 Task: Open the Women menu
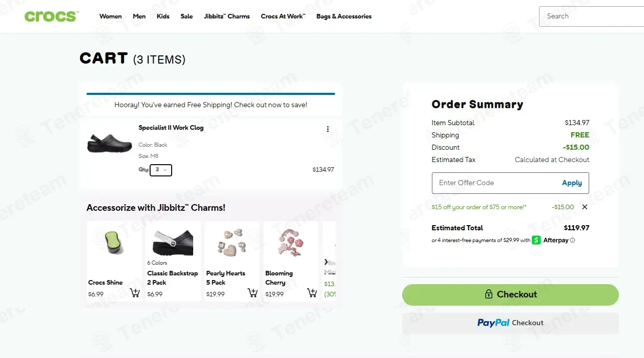click(x=111, y=16)
